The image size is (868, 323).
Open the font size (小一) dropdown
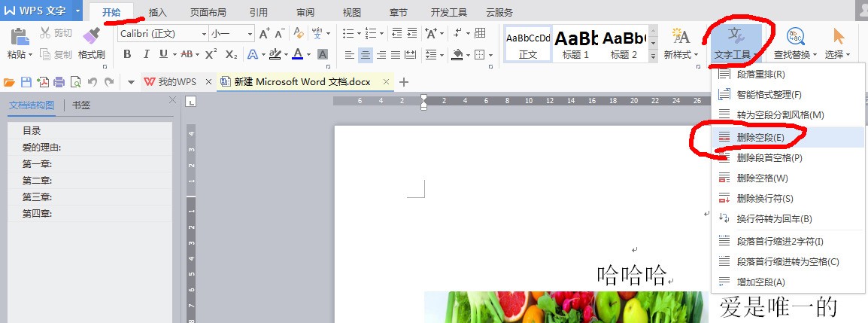point(250,35)
